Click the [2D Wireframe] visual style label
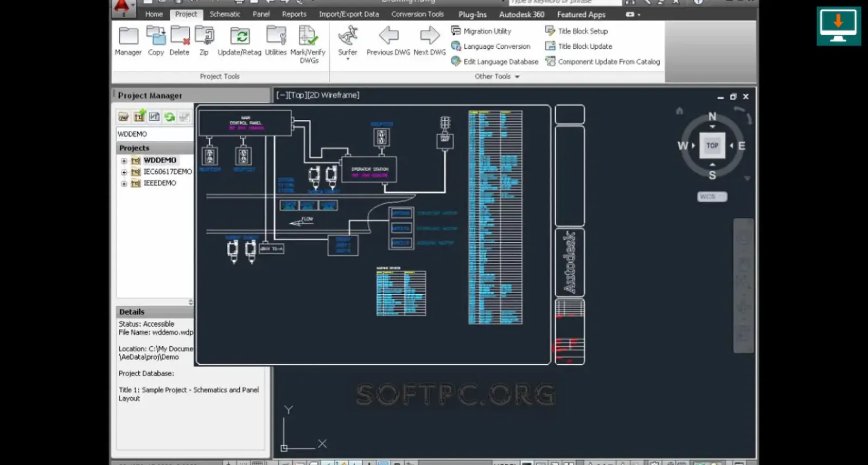This screenshot has height=465, width=868. (x=334, y=95)
